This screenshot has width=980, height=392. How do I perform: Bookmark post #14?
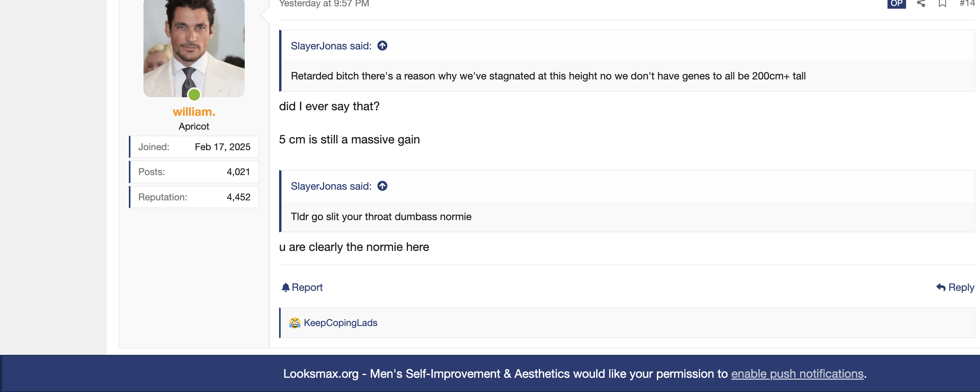point(942,4)
